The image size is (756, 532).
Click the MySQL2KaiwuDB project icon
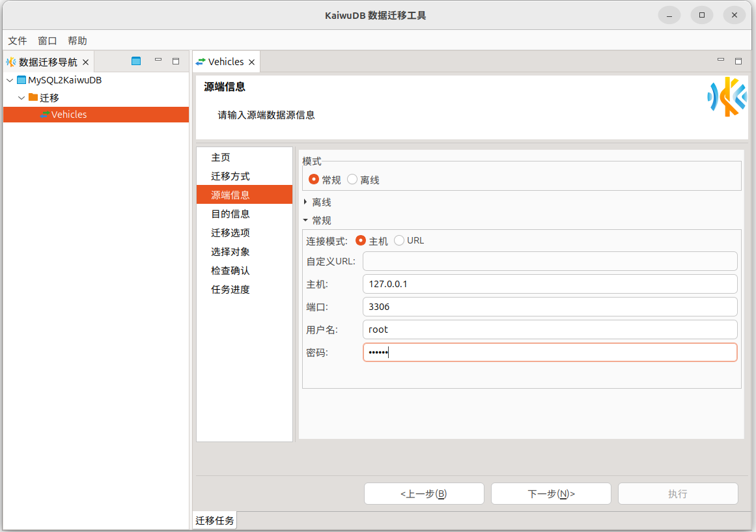pos(21,80)
